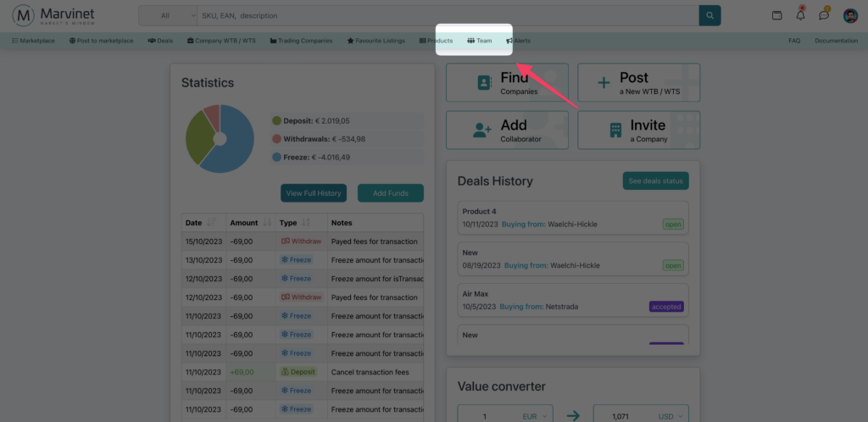Select the blue Freeze pie slice
868x422 pixels.
[233, 148]
